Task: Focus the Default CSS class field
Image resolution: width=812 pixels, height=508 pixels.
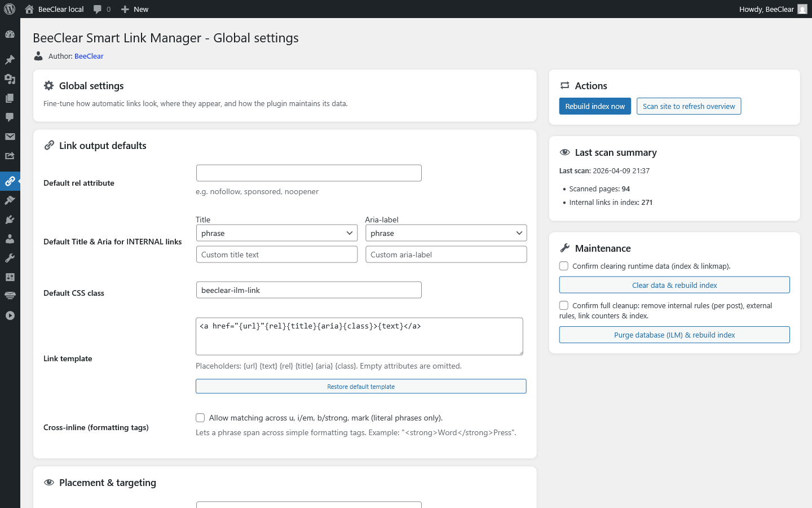Action: coord(309,290)
